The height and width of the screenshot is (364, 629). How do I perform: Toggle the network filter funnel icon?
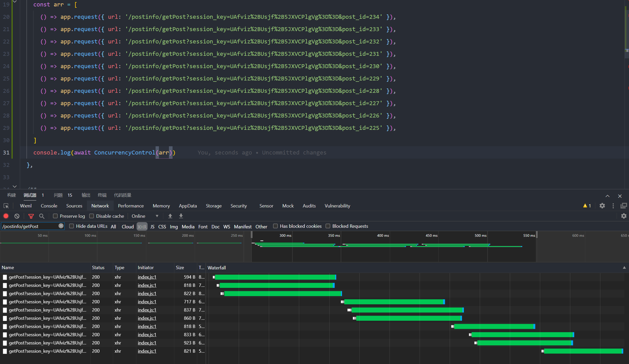pyautogui.click(x=31, y=216)
